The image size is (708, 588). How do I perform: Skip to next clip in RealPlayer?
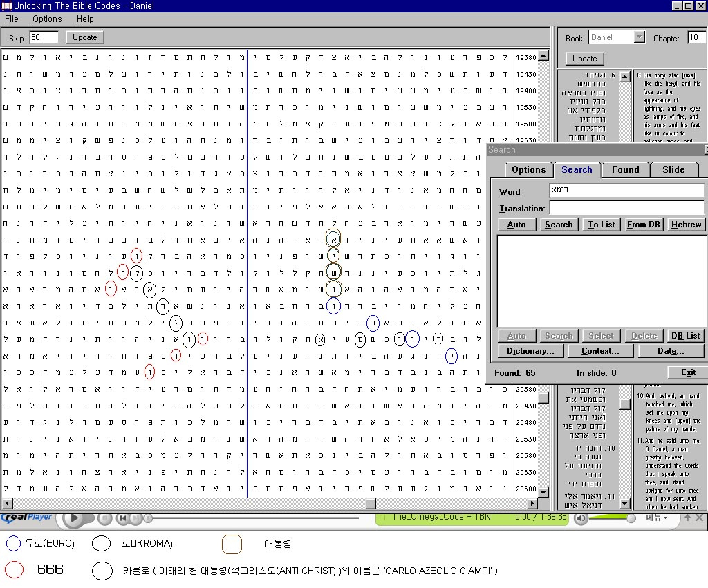click(x=136, y=518)
